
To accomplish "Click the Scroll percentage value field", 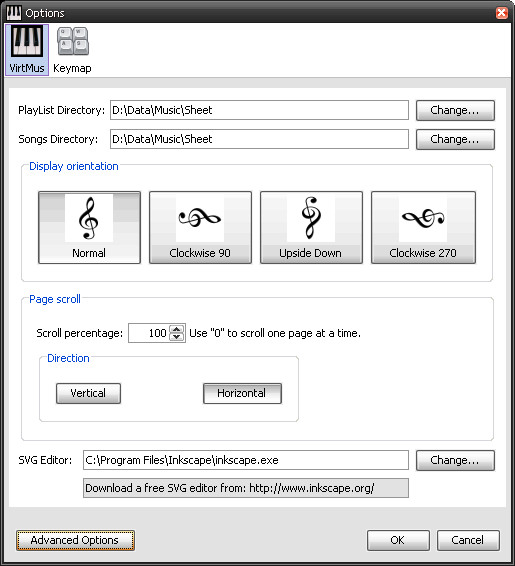I will point(149,333).
